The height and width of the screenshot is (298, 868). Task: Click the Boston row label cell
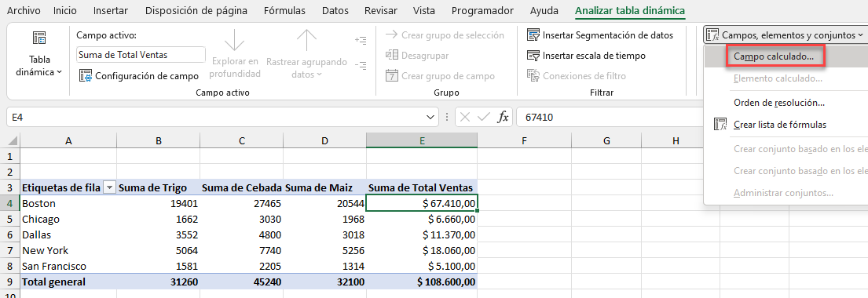(x=68, y=203)
